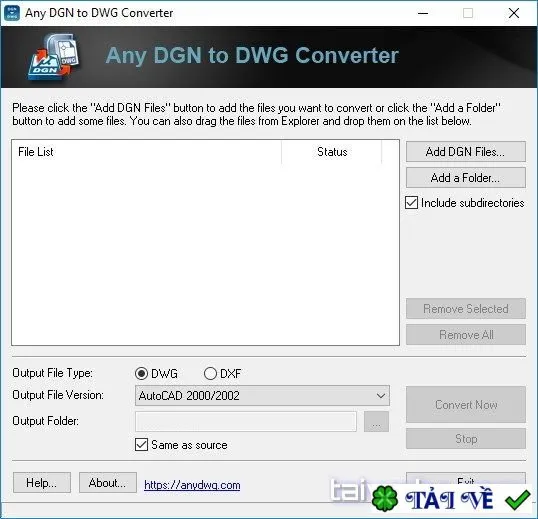
Task: Click Remove Selected button
Action: pos(466,309)
